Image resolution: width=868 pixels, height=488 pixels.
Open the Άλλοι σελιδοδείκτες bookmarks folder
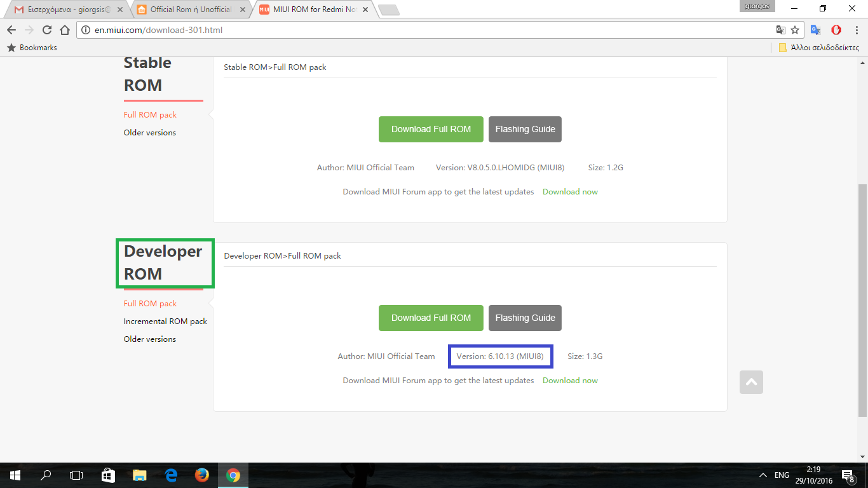819,48
